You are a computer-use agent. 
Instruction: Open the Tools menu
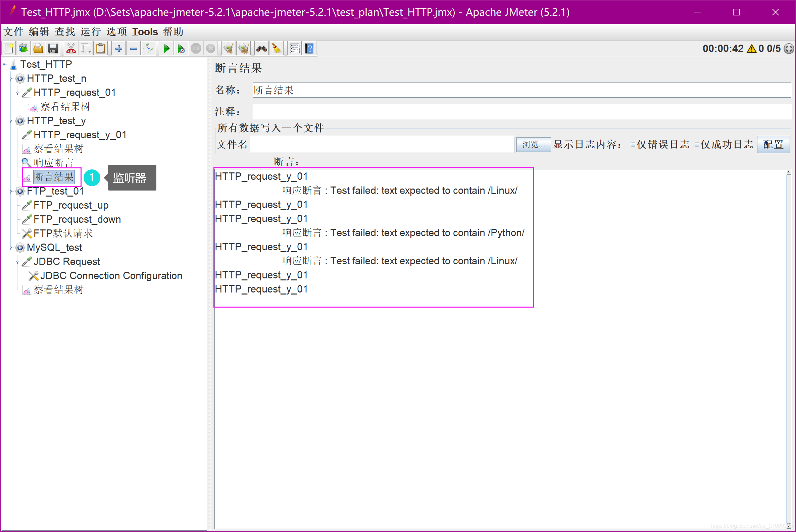tap(145, 32)
